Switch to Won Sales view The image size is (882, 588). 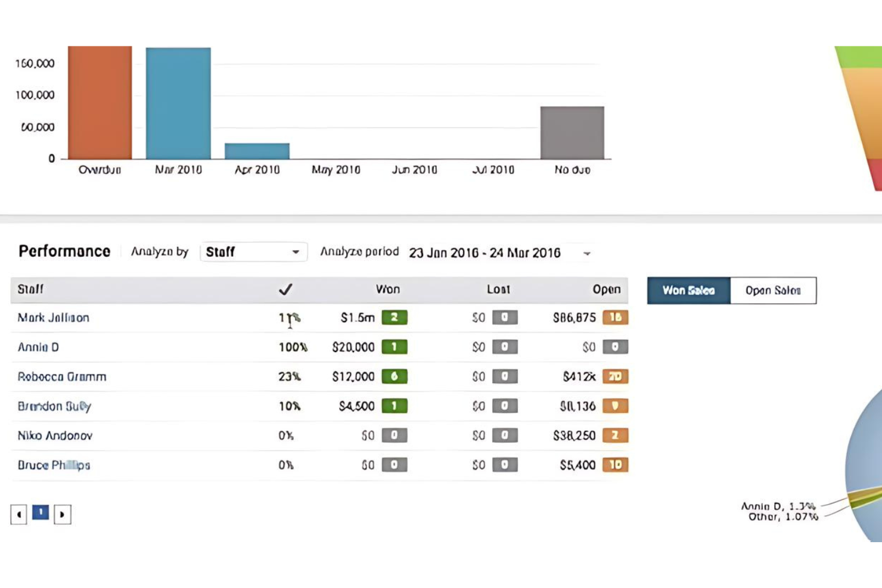point(689,291)
